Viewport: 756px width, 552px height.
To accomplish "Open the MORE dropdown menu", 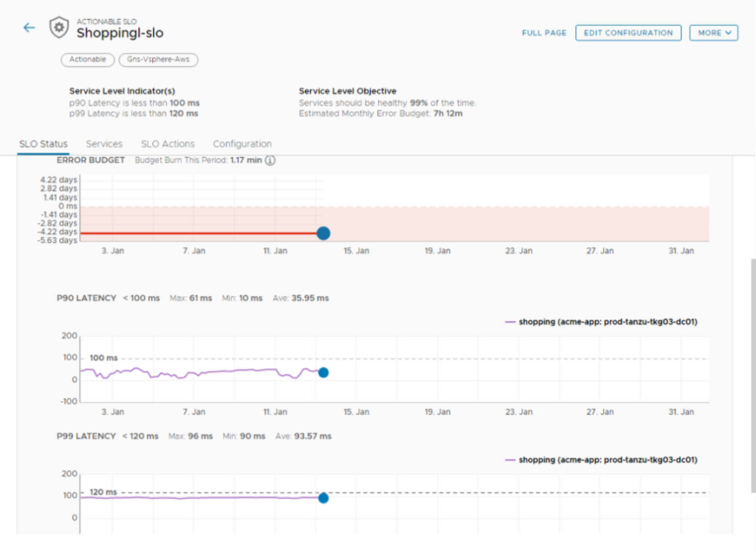I will click(x=713, y=32).
